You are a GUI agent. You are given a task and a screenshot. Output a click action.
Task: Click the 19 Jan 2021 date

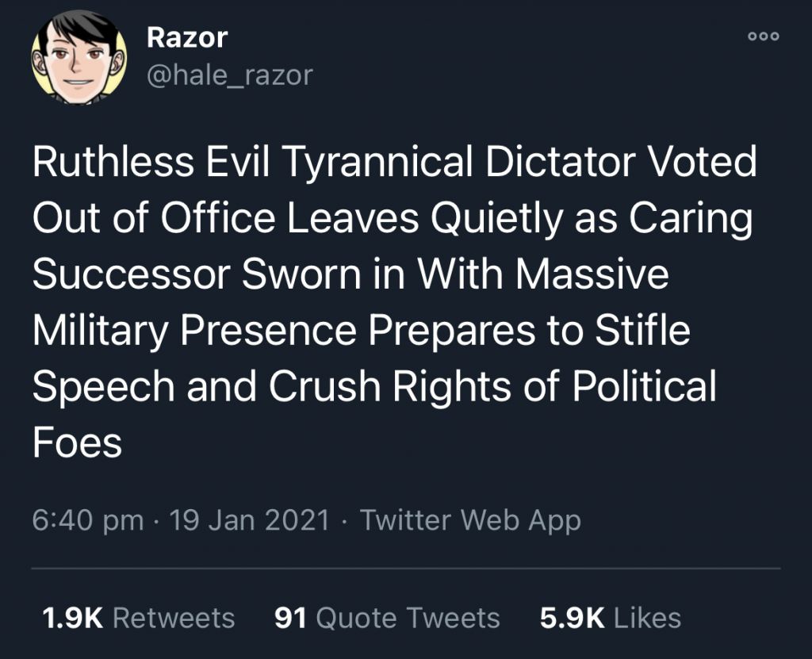point(251,520)
